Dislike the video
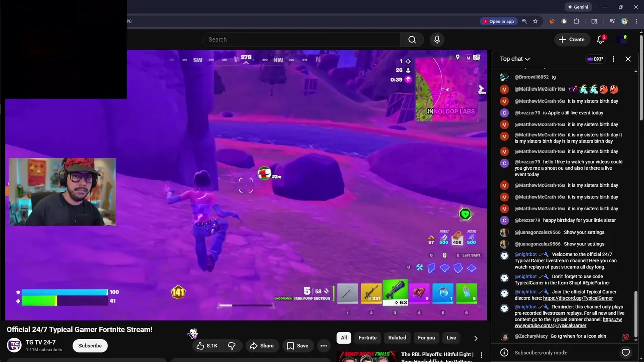This screenshot has width=644, height=362. (232, 346)
